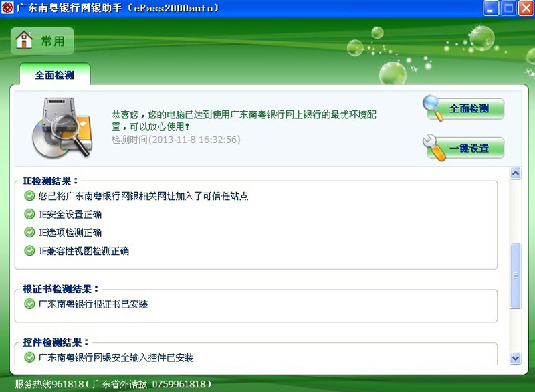The height and width of the screenshot is (392, 535).
Task: Minimize the 网银助手 window
Action: pyautogui.click(x=491, y=8)
